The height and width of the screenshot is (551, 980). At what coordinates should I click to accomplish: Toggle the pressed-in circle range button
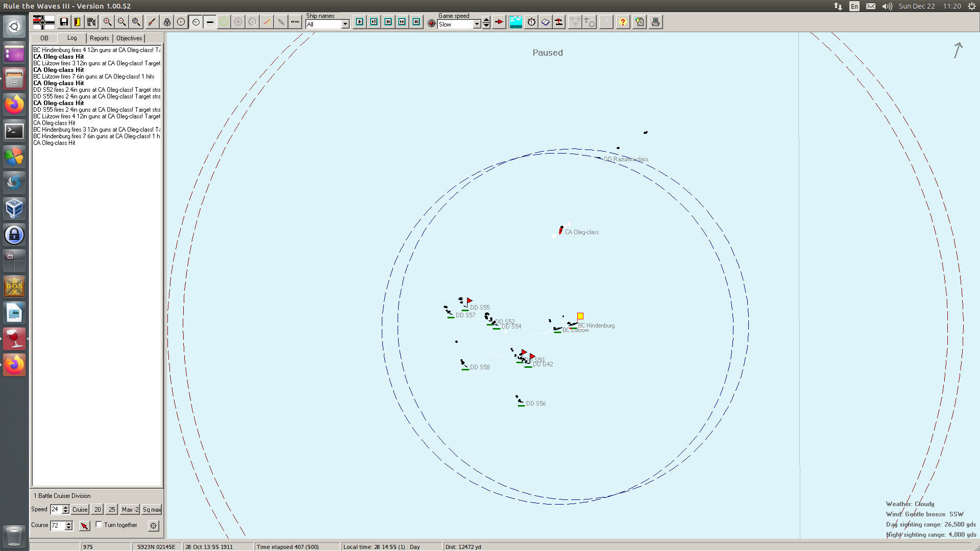(195, 22)
